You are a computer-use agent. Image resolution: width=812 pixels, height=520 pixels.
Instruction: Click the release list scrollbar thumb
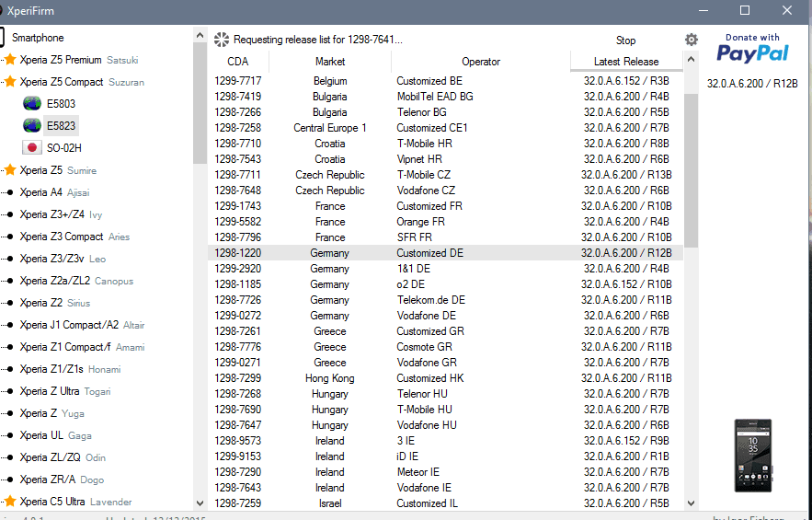coord(691,171)
